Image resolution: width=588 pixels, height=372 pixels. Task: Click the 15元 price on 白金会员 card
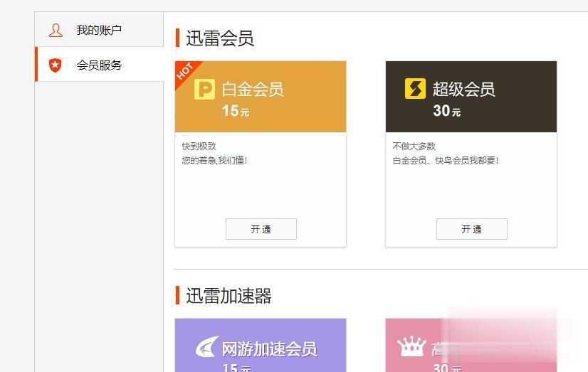pos(236,111)
